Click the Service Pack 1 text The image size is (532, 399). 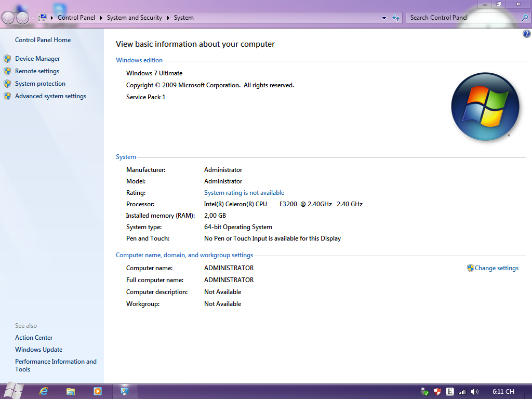(145, 97)
